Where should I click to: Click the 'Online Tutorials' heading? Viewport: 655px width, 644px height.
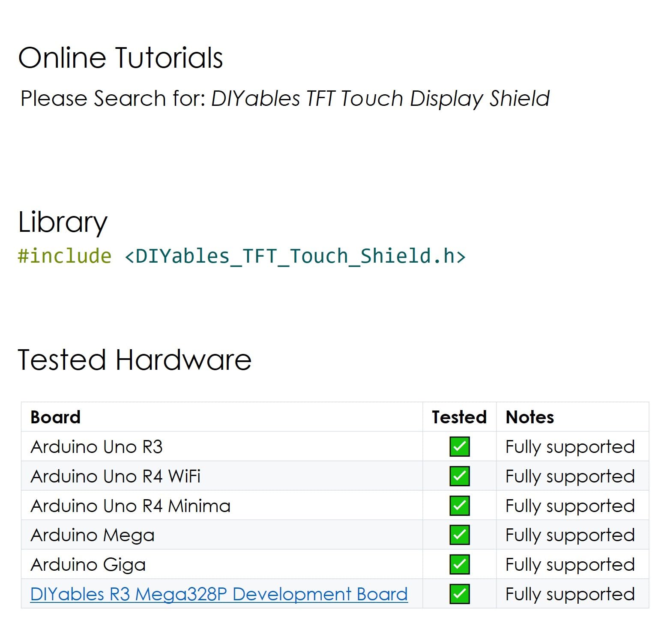click(x=120, y=57)
